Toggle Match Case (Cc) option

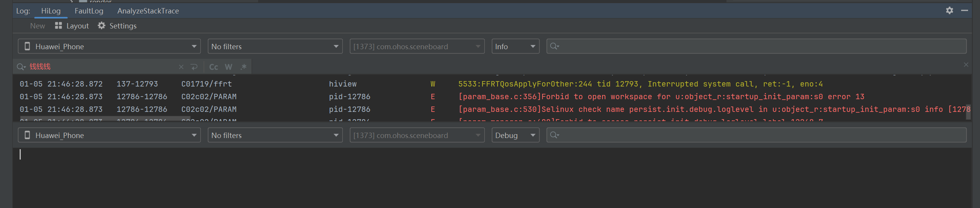tap(214, 67)
